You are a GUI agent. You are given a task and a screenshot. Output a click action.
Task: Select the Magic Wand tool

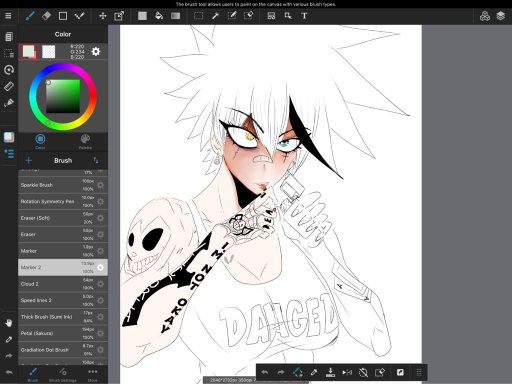click(215, 16)
